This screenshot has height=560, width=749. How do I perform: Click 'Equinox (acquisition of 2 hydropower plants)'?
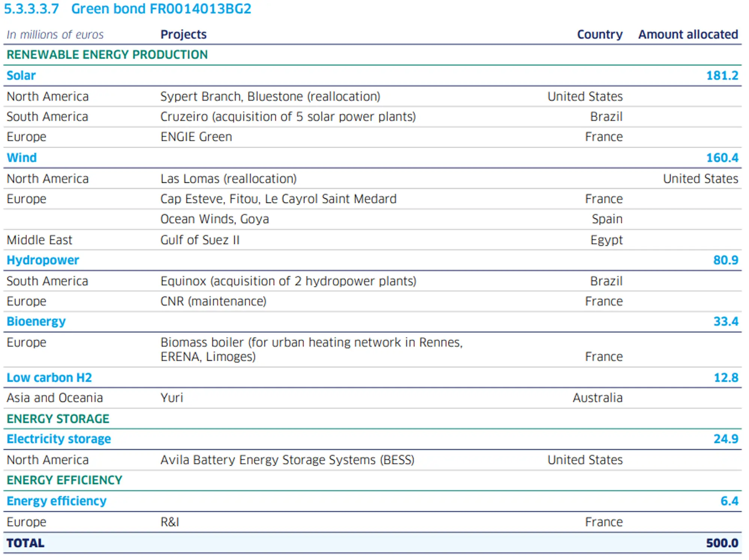click(x=288, y=281)
